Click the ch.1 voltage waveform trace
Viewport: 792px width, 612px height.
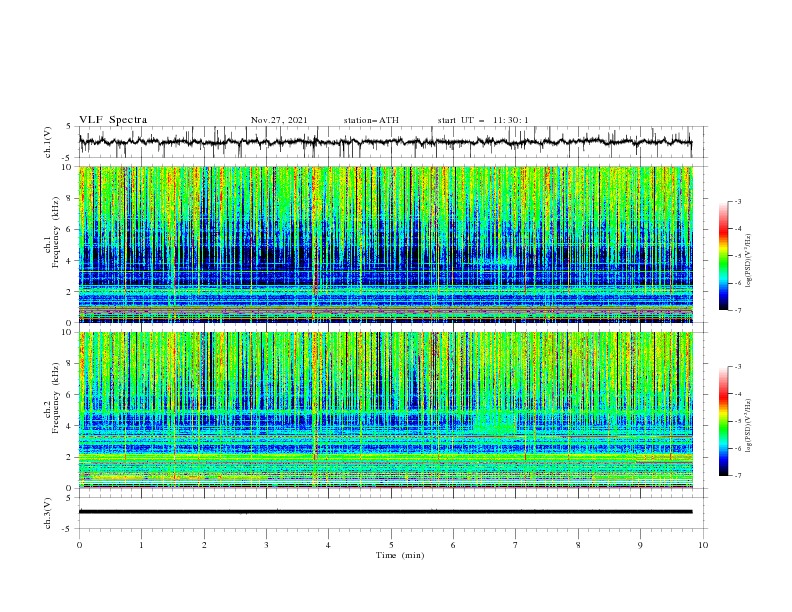tap(385, 142)
